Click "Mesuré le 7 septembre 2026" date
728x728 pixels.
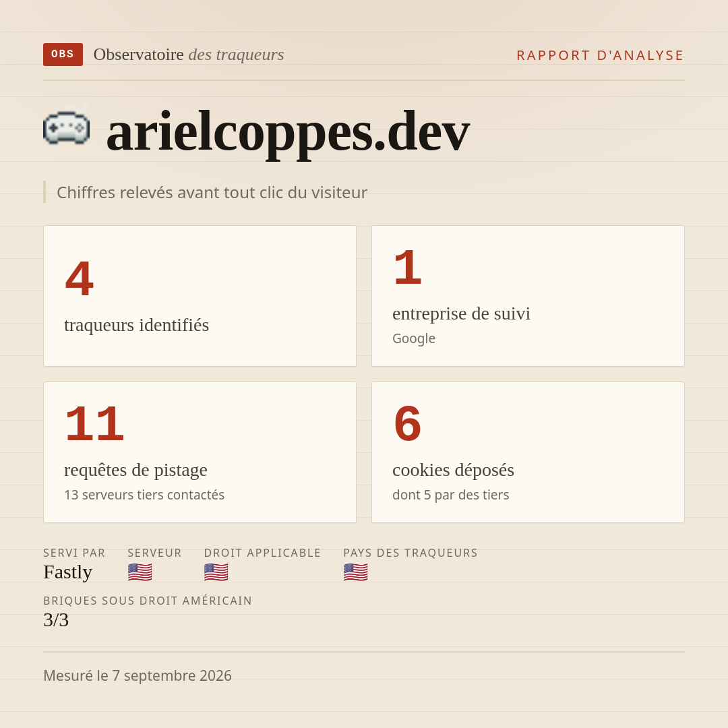coord(138,675)
